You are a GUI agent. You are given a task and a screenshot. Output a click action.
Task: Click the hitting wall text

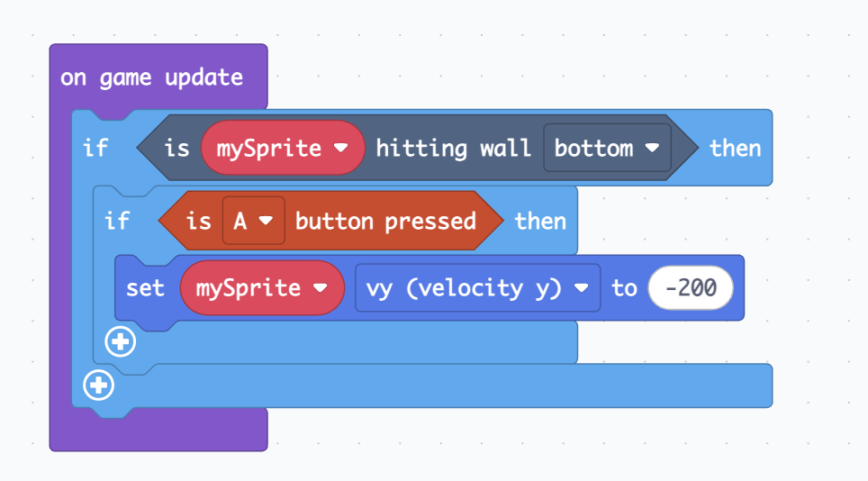[x=454, y=148]
